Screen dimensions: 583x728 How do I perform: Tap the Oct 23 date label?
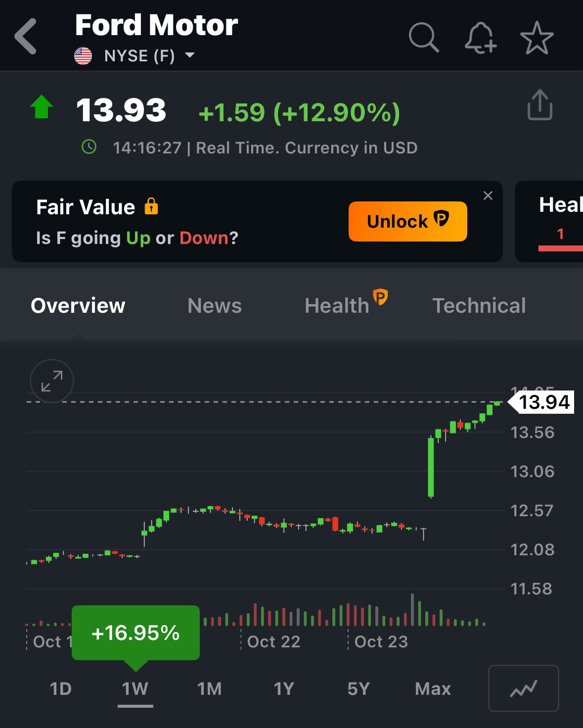381,641
